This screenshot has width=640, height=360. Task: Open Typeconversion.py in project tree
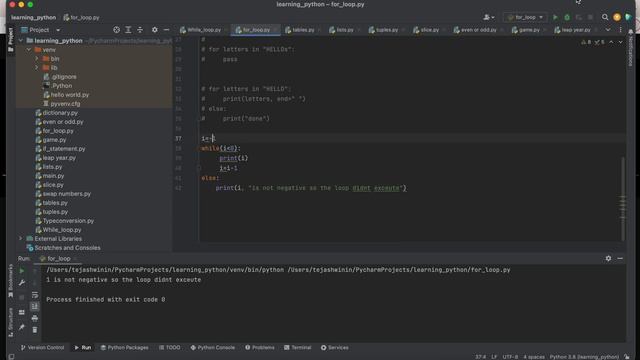(x=68, y=221)
